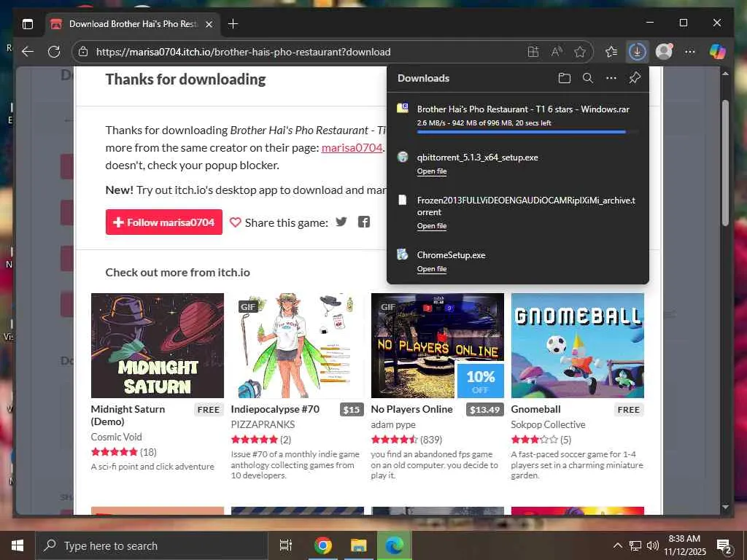This screenshot has width=747, height=560.
Task: Click the address bar URL
Action: 243,52
